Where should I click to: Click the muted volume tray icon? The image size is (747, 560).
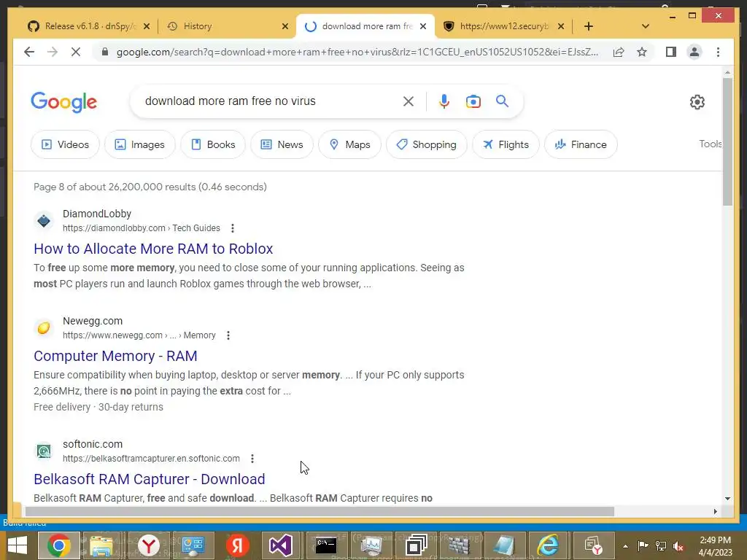point(678,546)
